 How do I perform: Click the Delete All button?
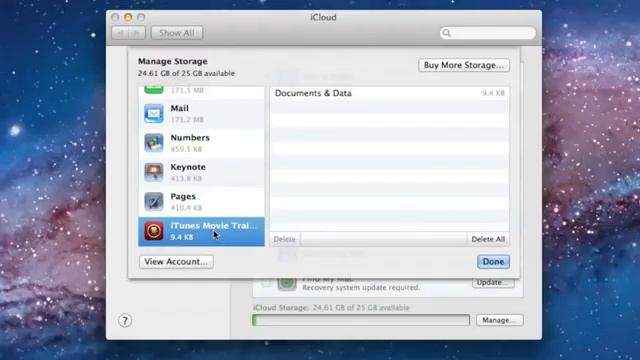488,239
